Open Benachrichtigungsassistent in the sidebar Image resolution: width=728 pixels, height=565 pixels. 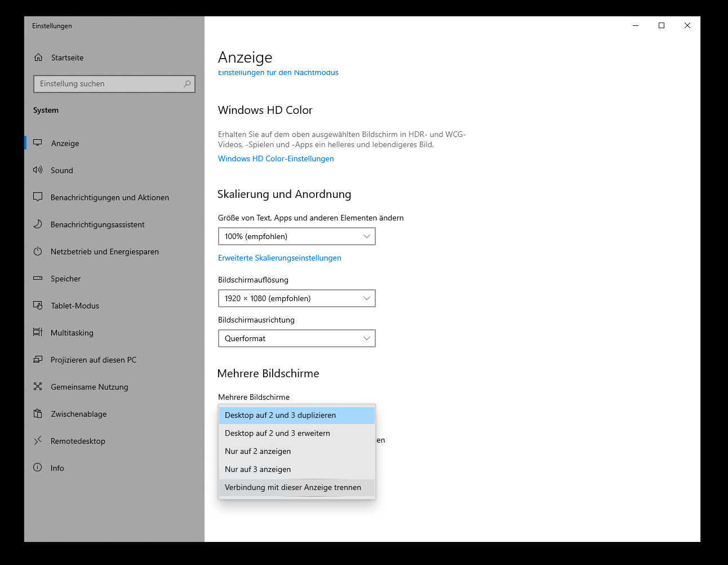click(114, 224)
